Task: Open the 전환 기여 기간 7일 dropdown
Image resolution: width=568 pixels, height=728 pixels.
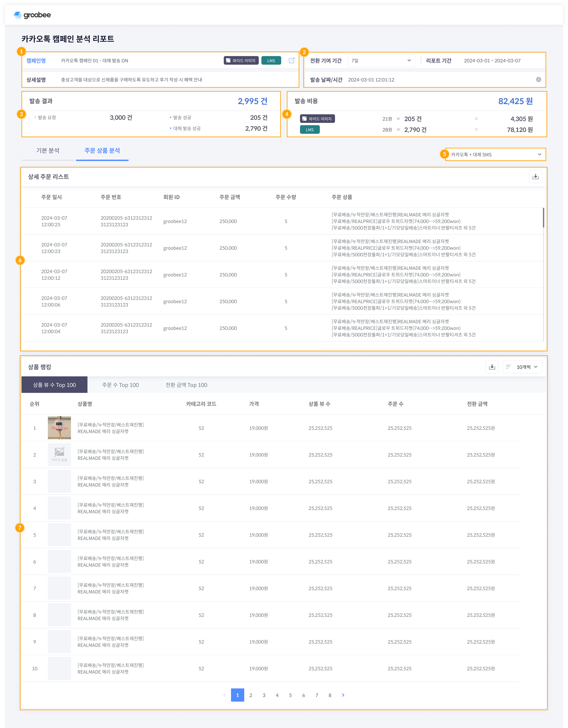Action: [382, 60]
